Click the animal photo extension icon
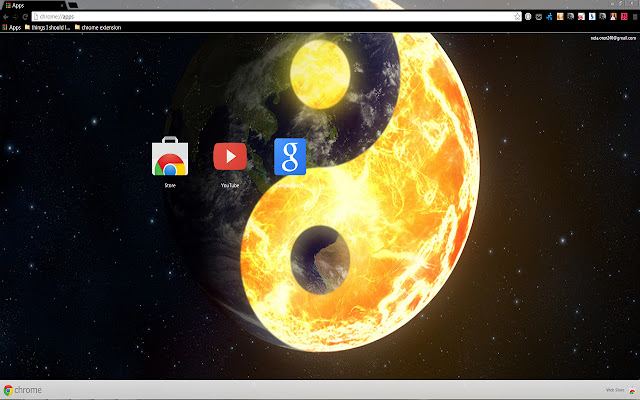 (x=613, y=16)
